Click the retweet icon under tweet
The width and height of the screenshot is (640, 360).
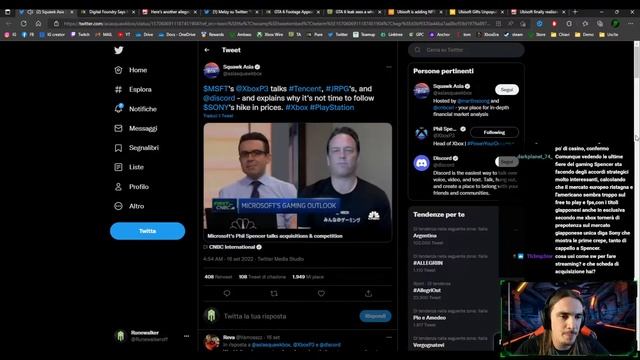pos(274,293)
